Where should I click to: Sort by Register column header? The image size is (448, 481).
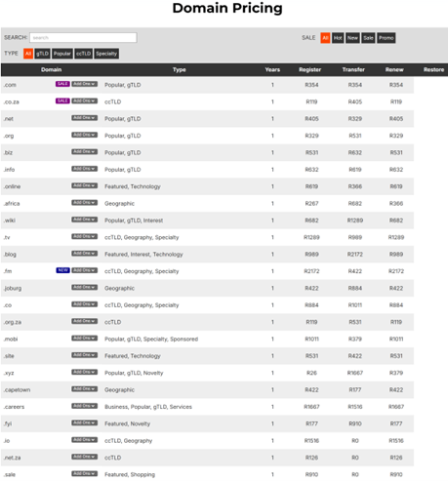pos(310,69)
